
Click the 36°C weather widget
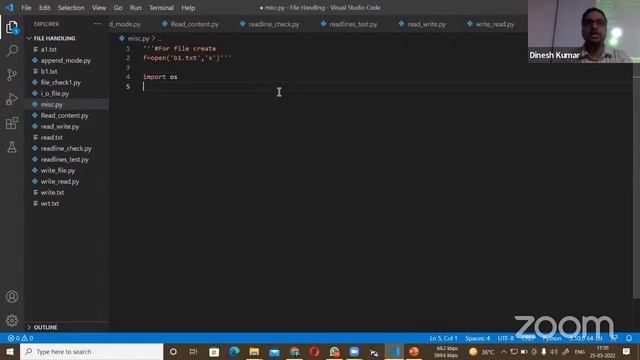click(482, 351)
